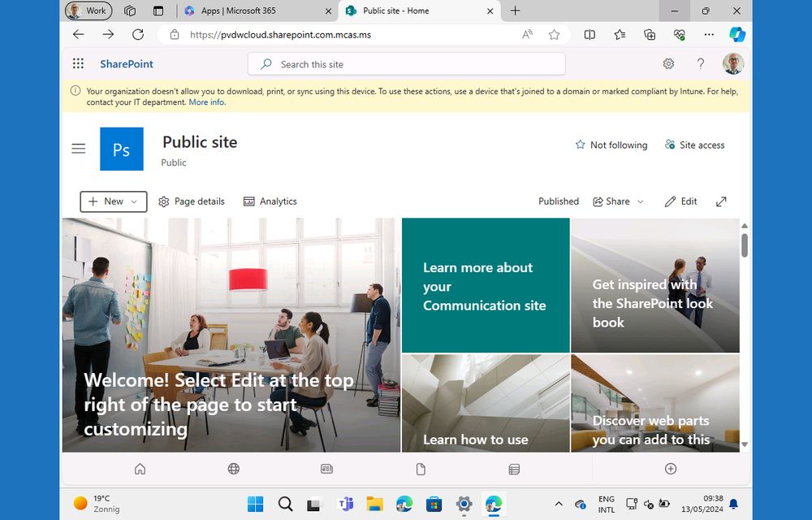The height and width of the screenshot is (520, 812).
Task: Open Get inspired with SharePoint look book tile
Action: click(655, 285)
